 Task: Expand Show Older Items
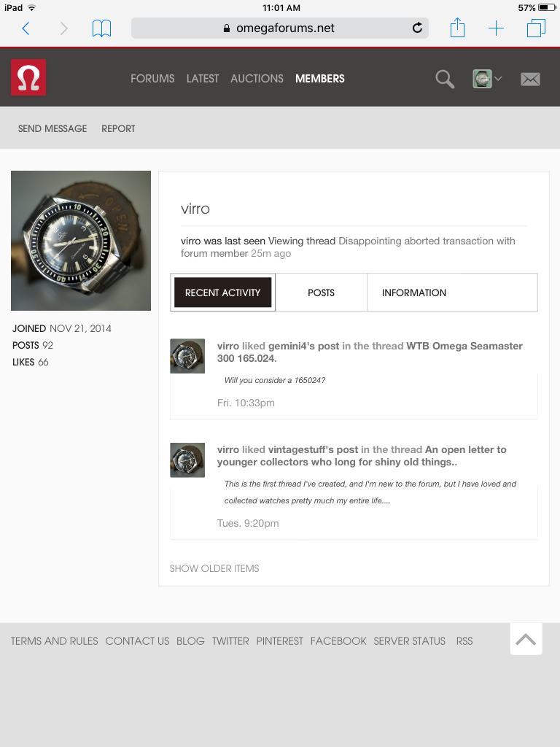[x=214, y=568]
